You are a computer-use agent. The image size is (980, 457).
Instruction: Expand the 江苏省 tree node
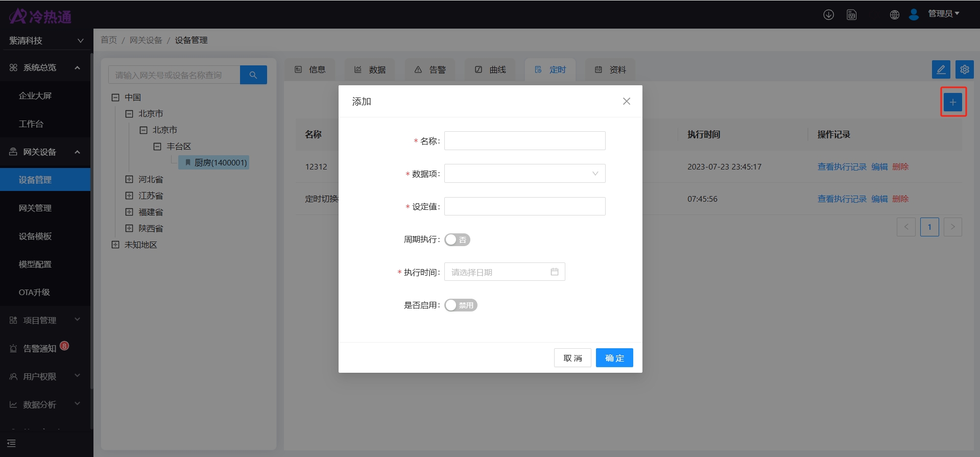pyautogui.click(x=129, y=196)
